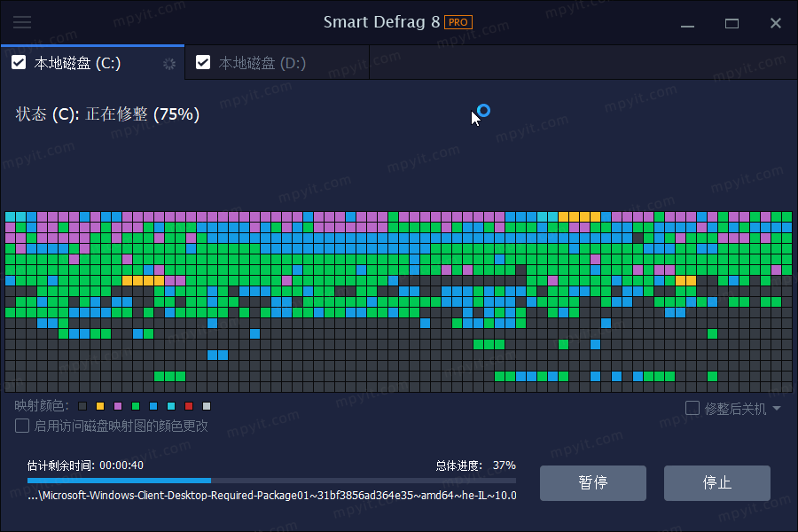Click the 映射颜色 label
The width and height of the screenshot is (798, 532).
(42, 406)
